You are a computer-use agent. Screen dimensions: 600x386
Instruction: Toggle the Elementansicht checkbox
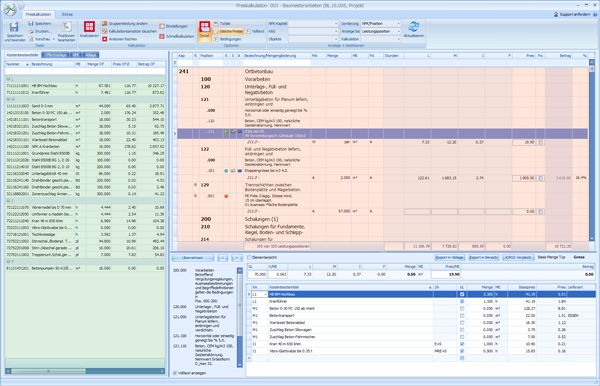pos(249,257)
